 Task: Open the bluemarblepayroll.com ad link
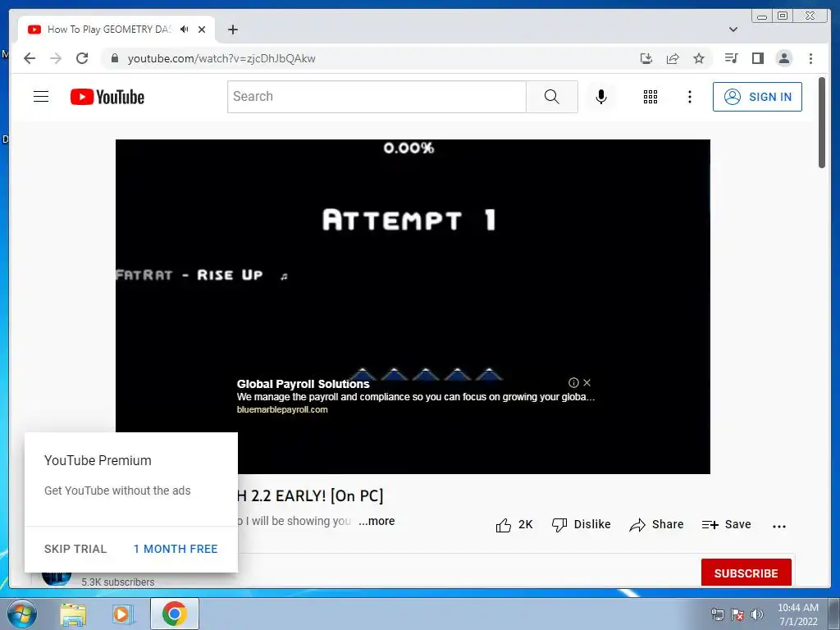tap(282, 409)
